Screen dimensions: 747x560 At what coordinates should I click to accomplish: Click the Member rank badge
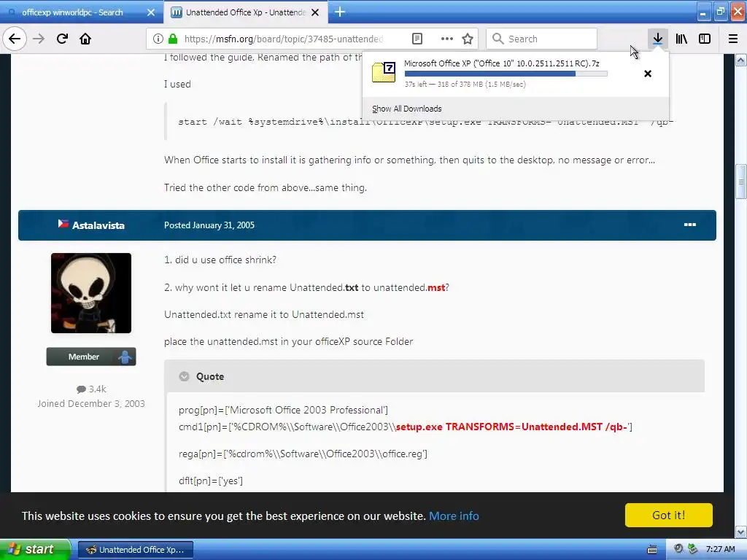tap(91, 357)
